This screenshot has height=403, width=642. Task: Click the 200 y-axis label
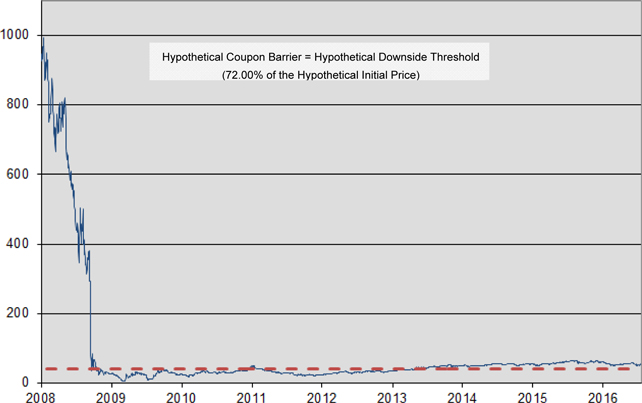[x=19, y=314]
